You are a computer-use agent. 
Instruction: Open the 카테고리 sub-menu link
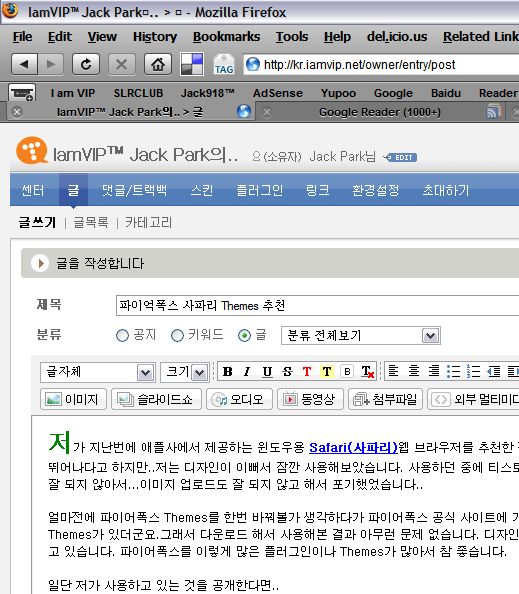pos(149,222)
